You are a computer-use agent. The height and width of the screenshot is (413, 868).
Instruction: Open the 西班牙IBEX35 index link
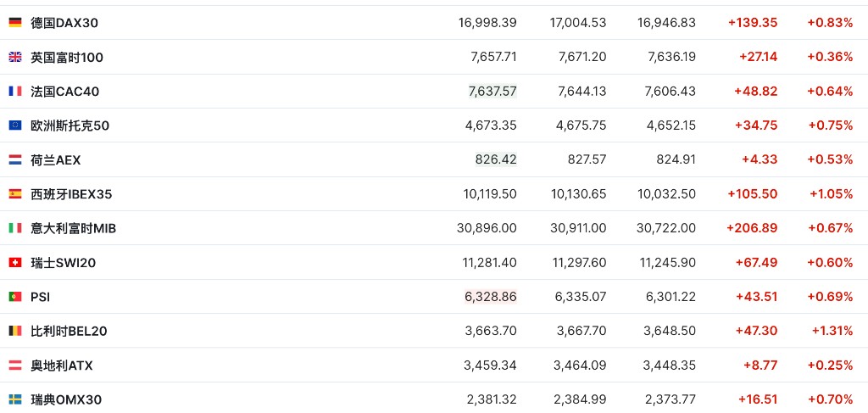coord(71,194)
